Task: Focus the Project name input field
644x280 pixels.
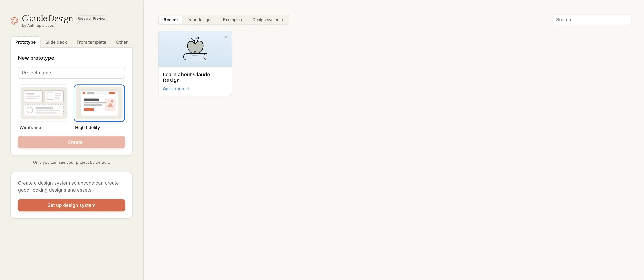Action: pyautogui.click(x=71, y=73)
